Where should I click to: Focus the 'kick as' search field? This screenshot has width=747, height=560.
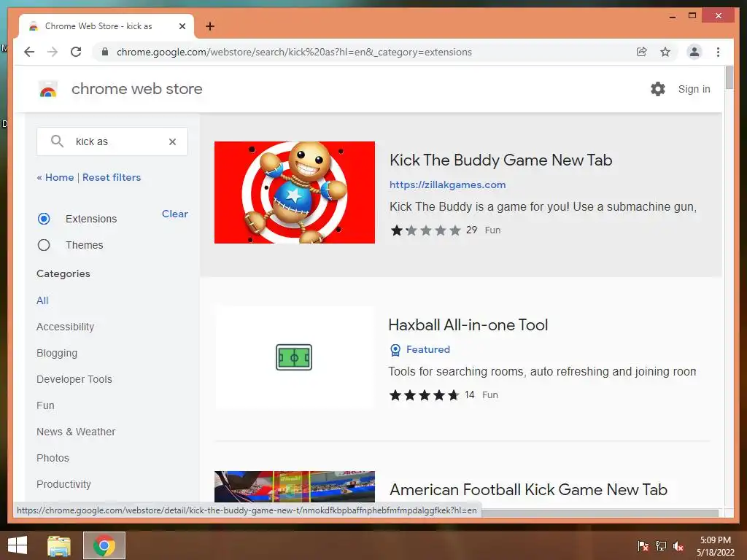pos(112,141)
